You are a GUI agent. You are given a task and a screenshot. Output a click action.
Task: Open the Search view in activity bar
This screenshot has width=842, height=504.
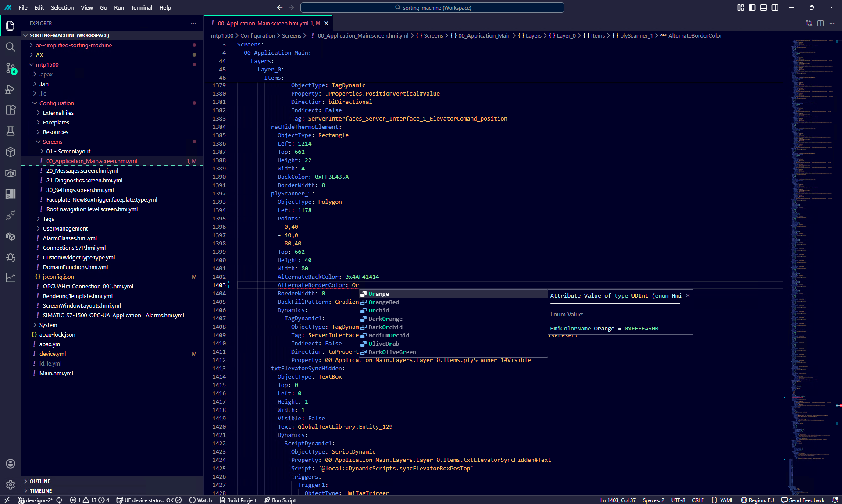11,47
